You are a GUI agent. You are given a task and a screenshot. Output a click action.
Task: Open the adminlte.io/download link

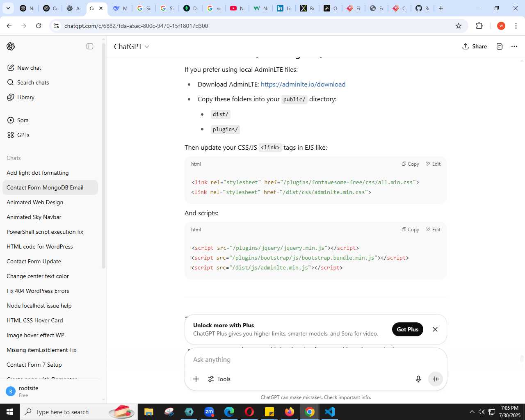tap(303, 84)
